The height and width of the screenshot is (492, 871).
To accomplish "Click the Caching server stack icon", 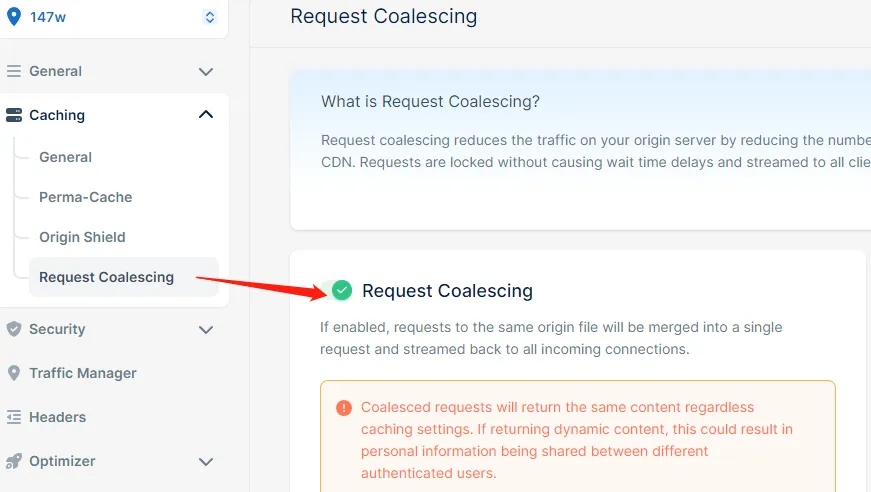I will pos(14,115).
